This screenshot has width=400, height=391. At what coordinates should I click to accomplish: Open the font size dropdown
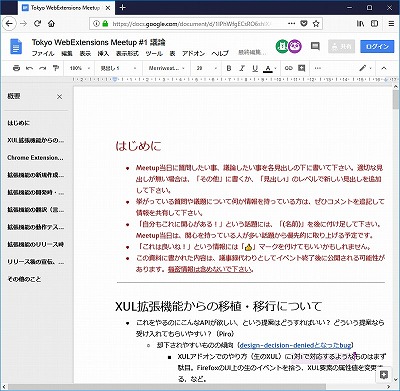[x=206, y=68]
